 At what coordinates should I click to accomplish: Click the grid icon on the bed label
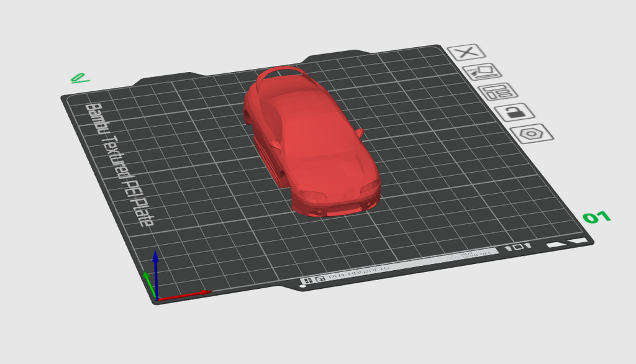(x=308, y=280)
